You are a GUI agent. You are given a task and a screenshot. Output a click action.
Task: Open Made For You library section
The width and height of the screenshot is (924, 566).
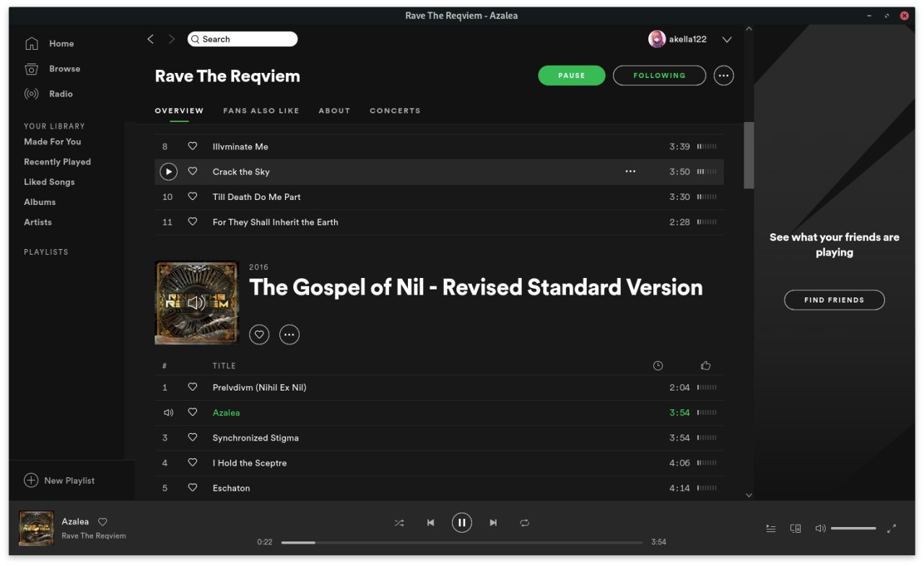pyautogui.click(x=53, y=141)
